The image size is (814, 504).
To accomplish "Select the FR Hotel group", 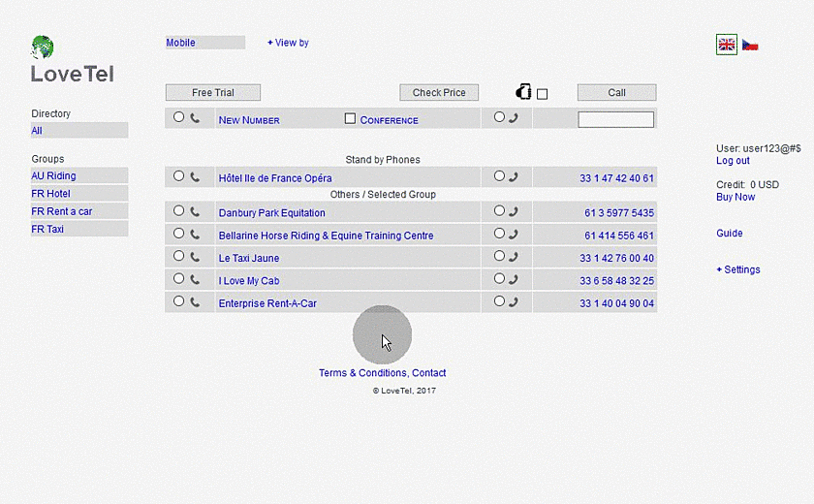I will 51,194.
